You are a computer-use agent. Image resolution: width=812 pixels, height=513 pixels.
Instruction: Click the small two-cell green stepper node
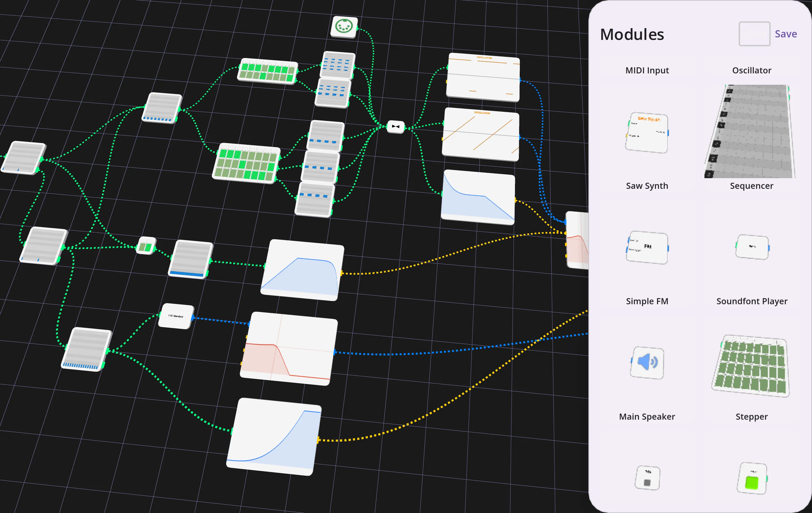pos(146,246)
